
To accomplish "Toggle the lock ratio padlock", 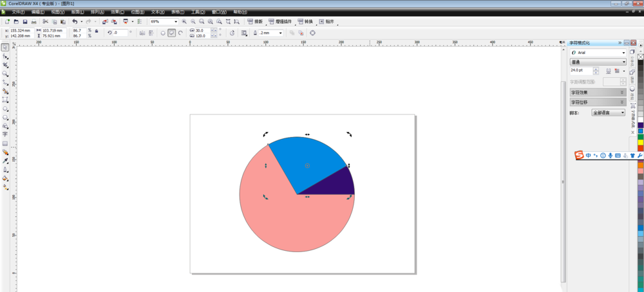I will (x=97, y=31).
